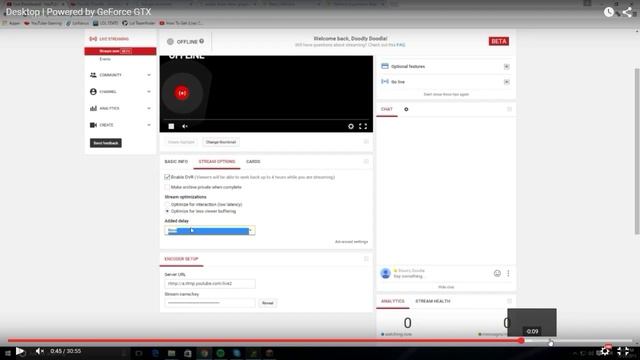The width and height of the screenshot is (640, 360).
Task: Collapse the Encoder Setup card
Action: pyautogui.click(x=366, y=259)
